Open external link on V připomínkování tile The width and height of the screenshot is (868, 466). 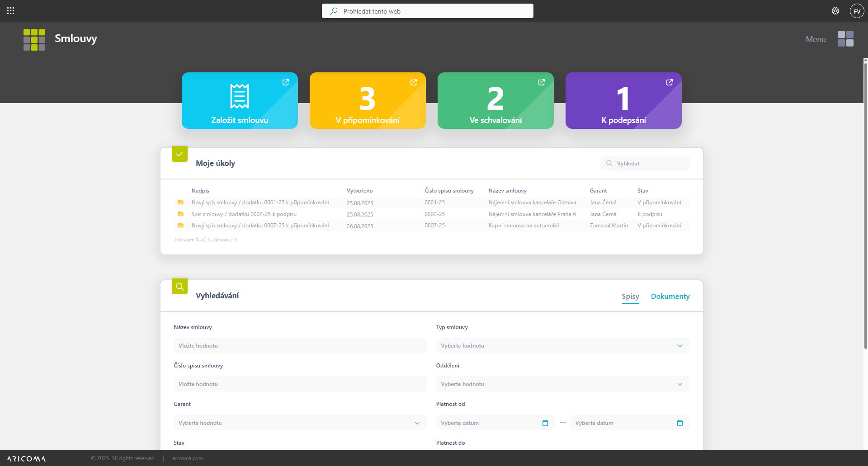[x=413, y=82]
